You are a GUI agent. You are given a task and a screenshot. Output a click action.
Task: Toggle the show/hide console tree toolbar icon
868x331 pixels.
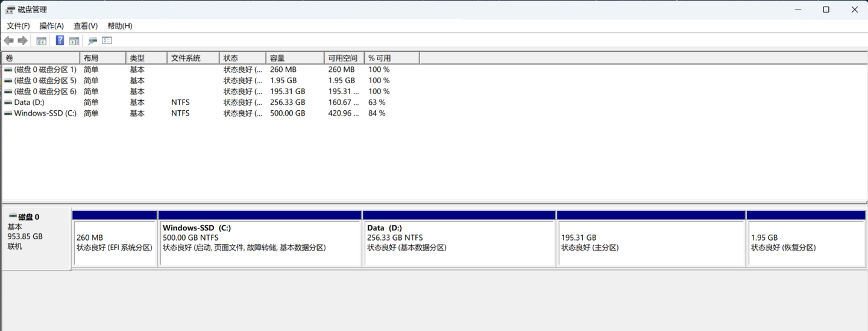[x=42, y=40]
